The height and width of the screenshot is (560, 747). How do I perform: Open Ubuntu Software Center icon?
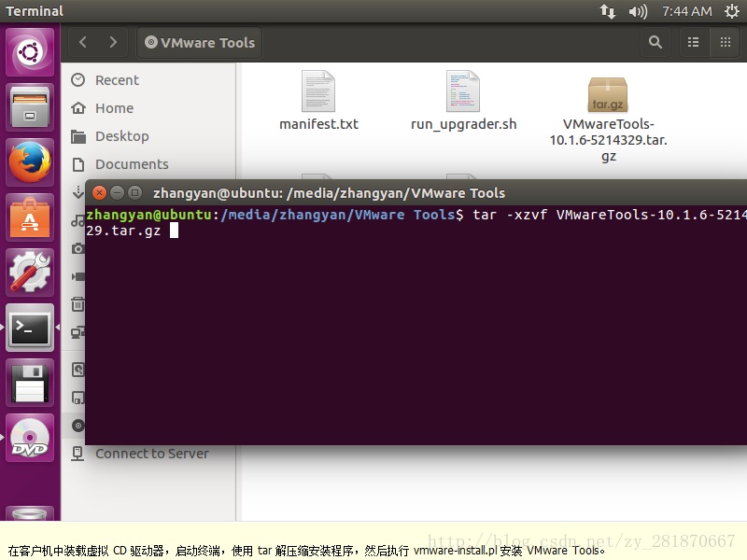point(30,217)
